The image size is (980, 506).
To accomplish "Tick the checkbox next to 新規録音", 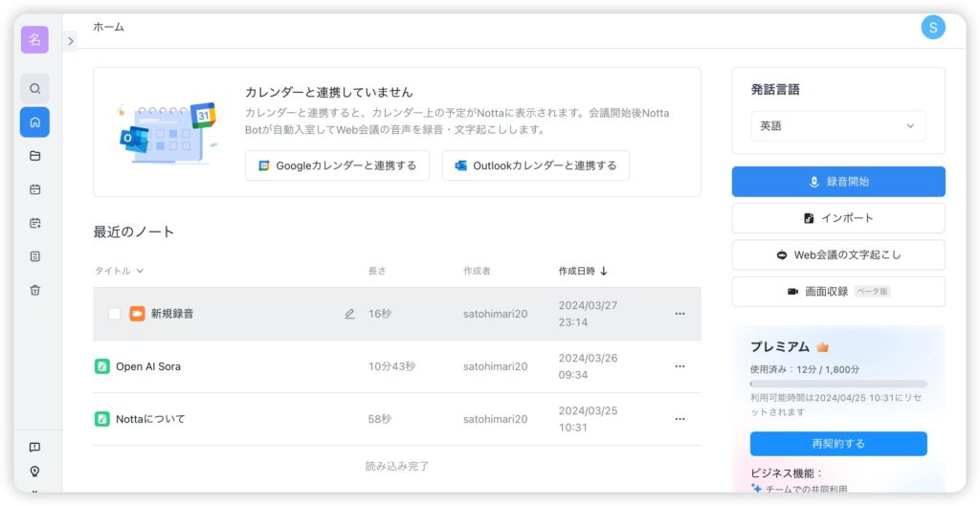I will pyautogui.click(x=115, y=314).
